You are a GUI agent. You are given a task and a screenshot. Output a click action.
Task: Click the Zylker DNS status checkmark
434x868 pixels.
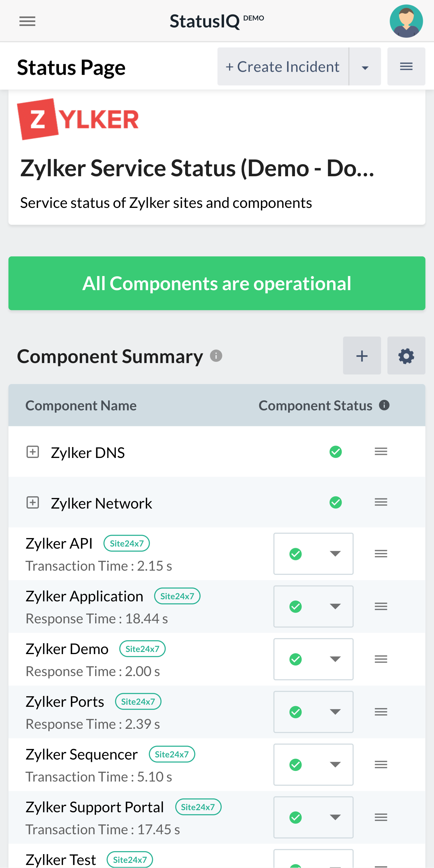point(336,452)
